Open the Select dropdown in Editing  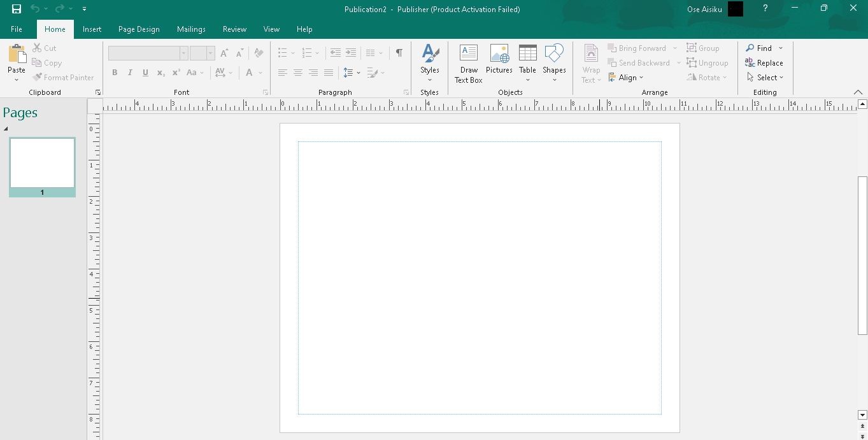pyautogui.click(x=765, y=78)
